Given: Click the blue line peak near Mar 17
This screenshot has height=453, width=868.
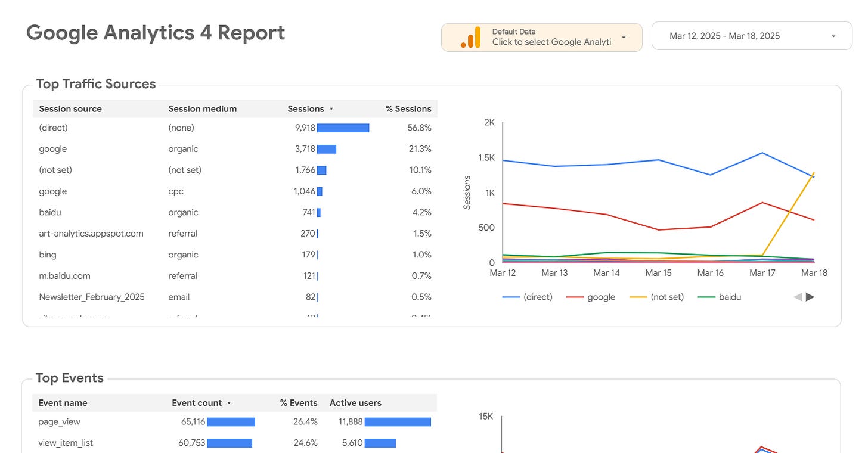Looking at the screenshot, I should [x=763, y=153].
